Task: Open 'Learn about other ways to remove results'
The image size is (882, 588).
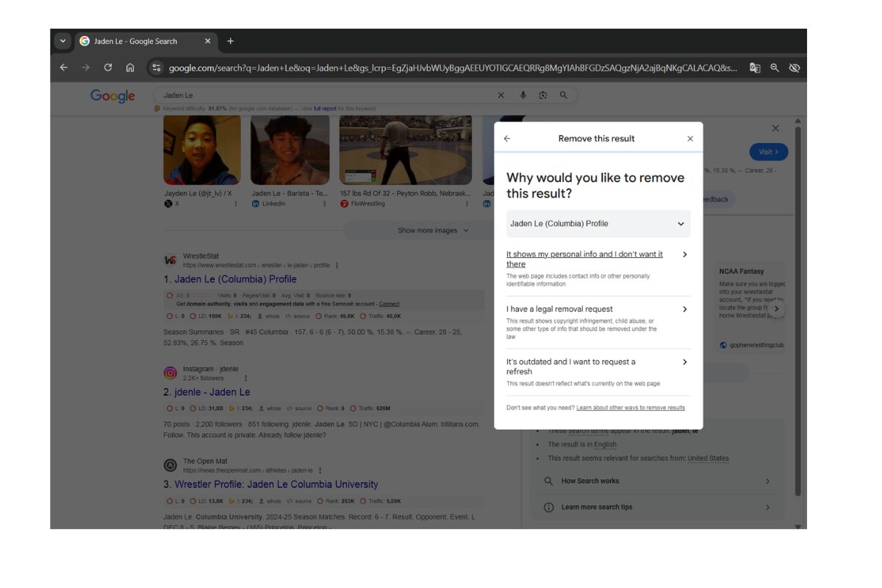Action: 631,407
